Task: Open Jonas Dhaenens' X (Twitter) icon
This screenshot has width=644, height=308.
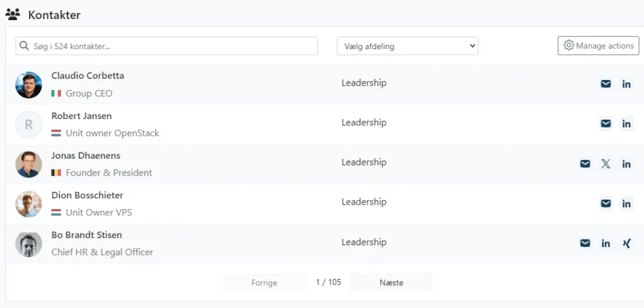Action: (606, 164)
